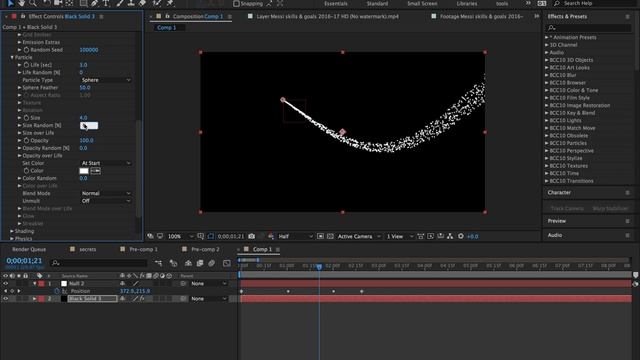Select the Clone Stamp tool
Viewport: 640px width, 360px height.
(131, 3)
